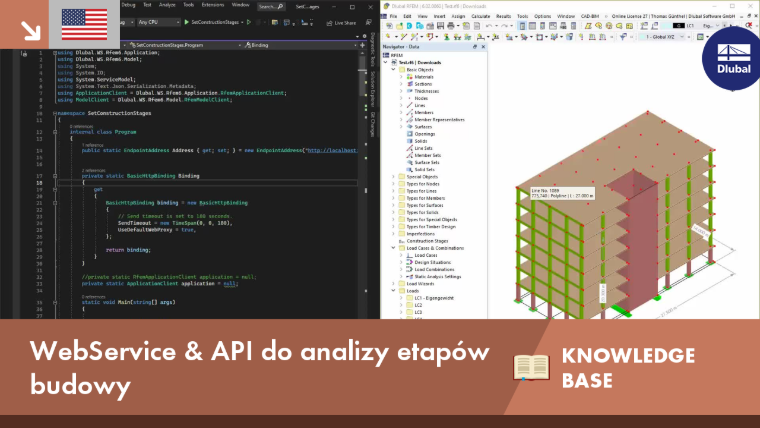The width and height of the screenshot is (760, 428).
Task: Click the RFEM Print icon
Action: [x=450, y=26]
